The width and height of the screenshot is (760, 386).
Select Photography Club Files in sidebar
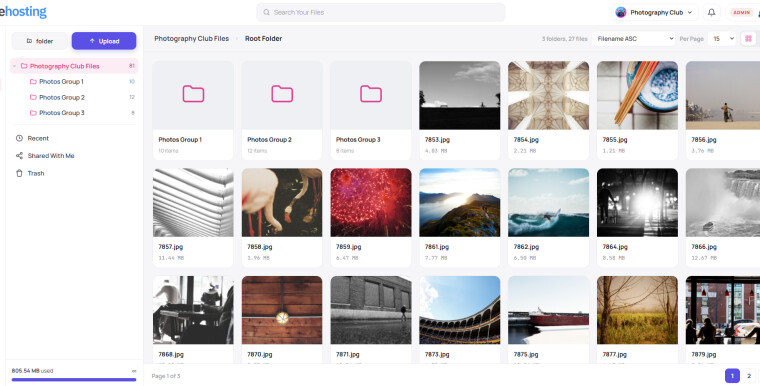pos(74,66)
